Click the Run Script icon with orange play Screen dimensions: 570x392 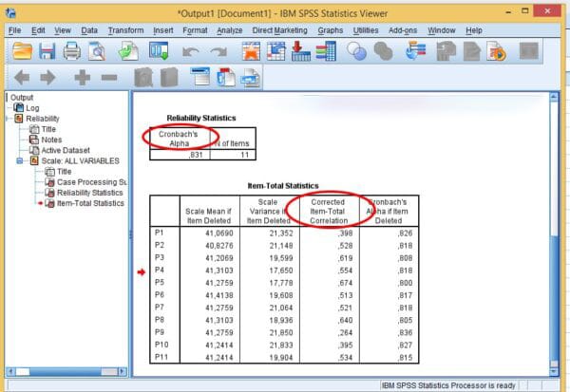[x=497, y=51]
